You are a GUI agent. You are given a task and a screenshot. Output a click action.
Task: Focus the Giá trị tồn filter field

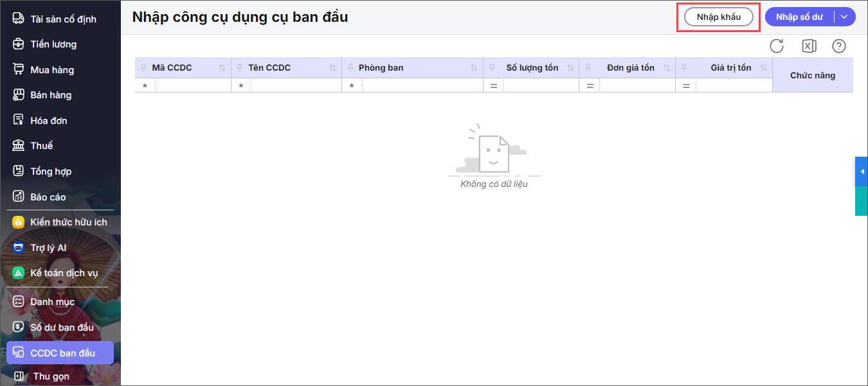pyautogui.click(x=733, y=85)
